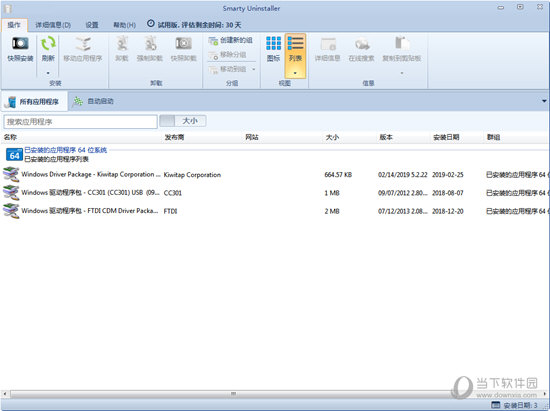The height and width of the screenshot is (411, 550).
Task: Open the dropdown arrow under 列表
Action: tap(295, 73)
